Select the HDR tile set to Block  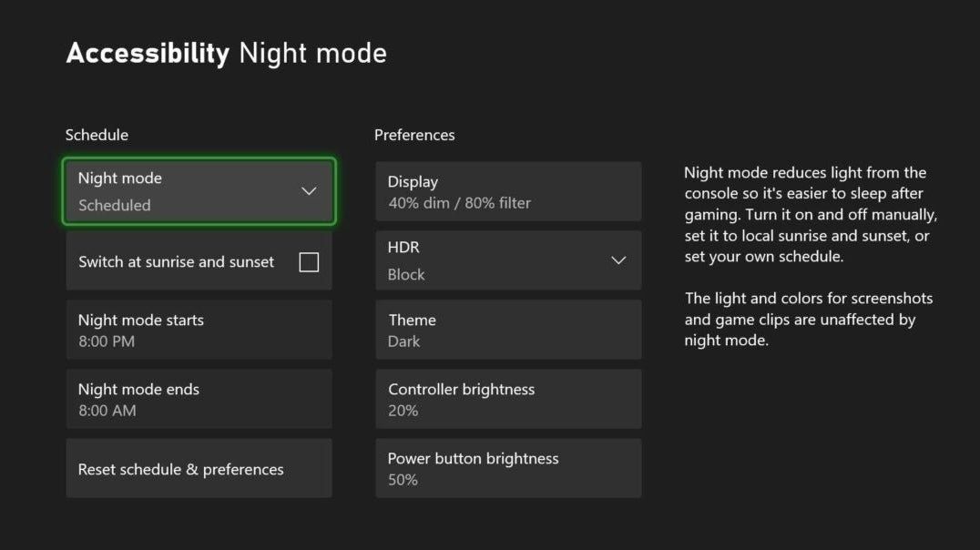pos(508,260)
